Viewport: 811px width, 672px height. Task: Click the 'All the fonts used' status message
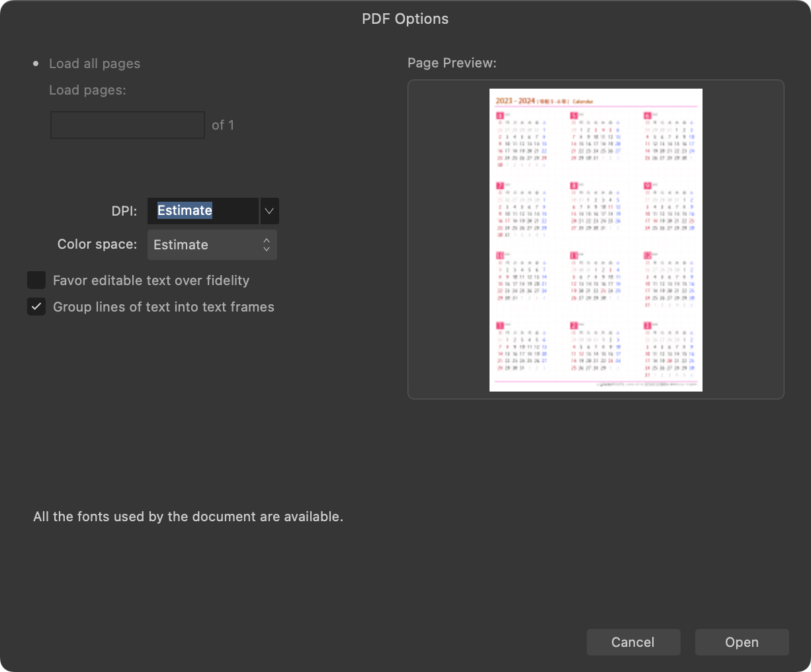click(x=188, y=517)
